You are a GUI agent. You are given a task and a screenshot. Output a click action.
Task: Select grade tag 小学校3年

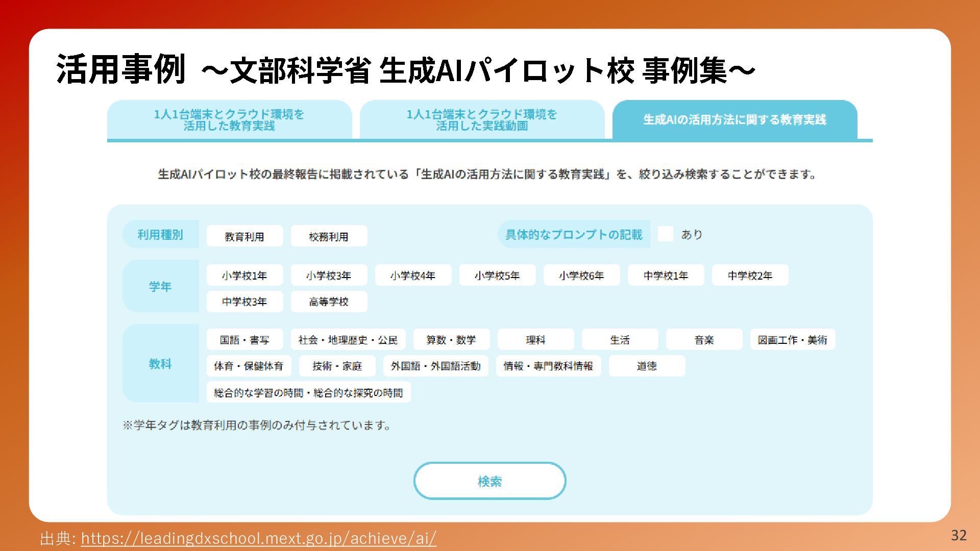(329, 275)
